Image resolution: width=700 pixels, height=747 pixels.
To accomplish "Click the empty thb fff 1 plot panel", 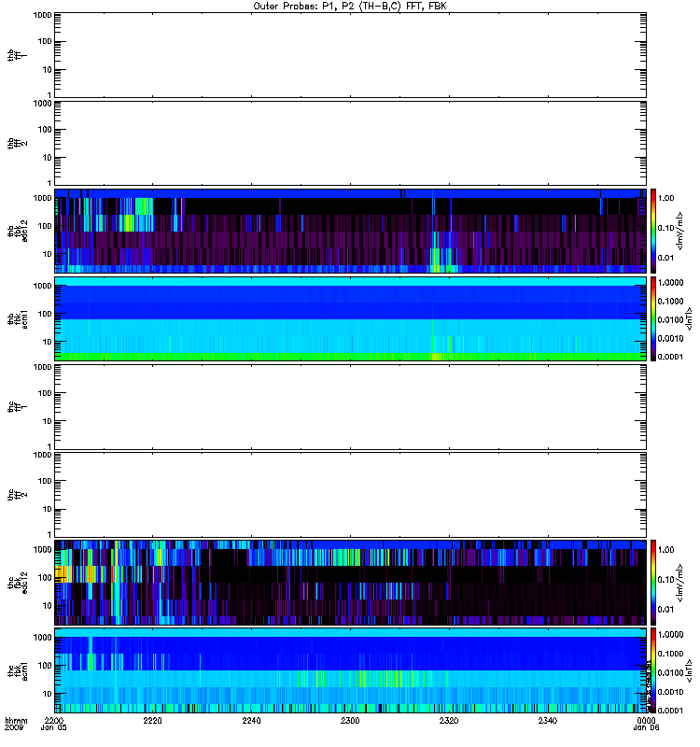I will (350, 55).
